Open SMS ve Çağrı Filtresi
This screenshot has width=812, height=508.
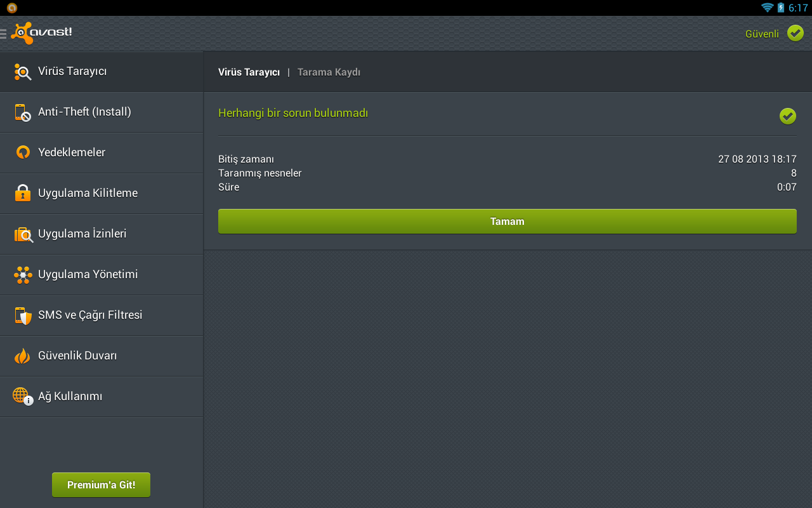click(101, 316)
